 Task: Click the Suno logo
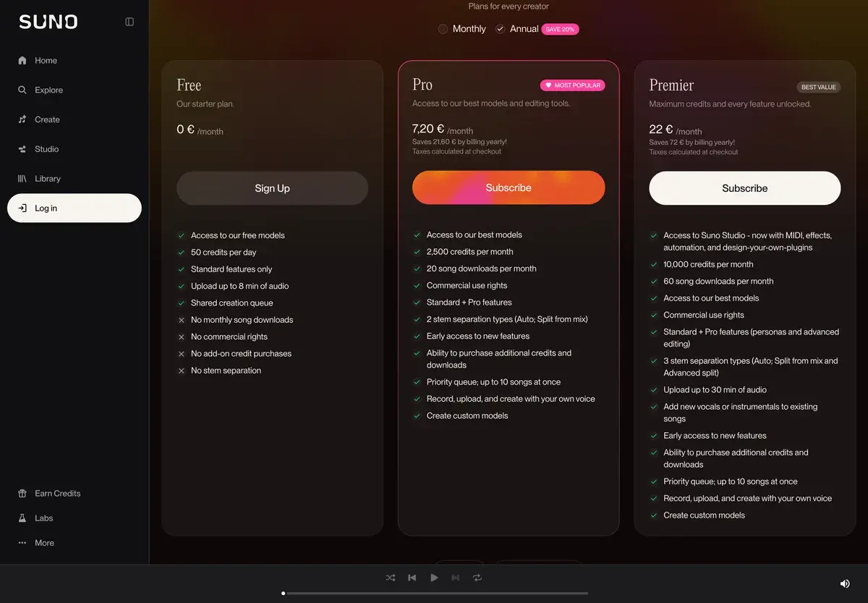click(48, 22)
